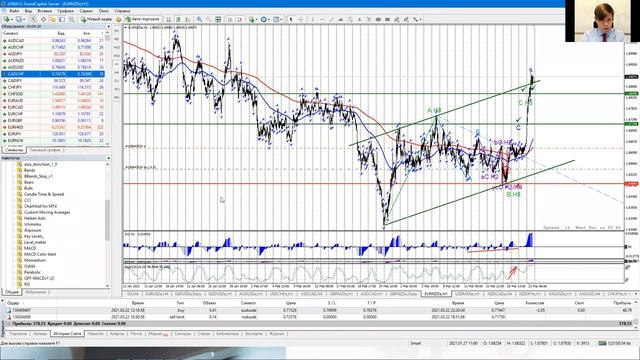Screen dimensions: 640x360
Task: Open the Periods clock toolbar icon
Action: coord(264,19)
